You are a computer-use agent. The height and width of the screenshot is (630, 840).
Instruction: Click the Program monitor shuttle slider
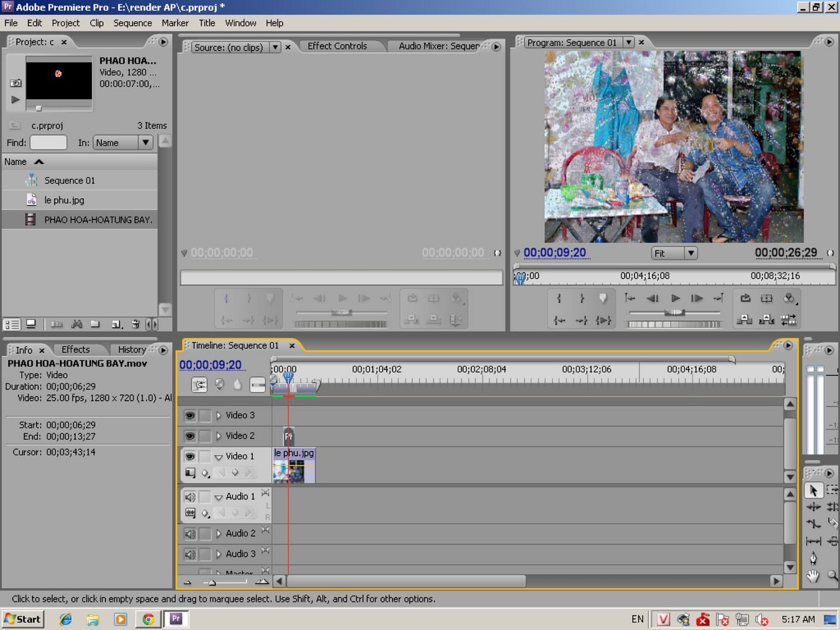coord(674,313)
